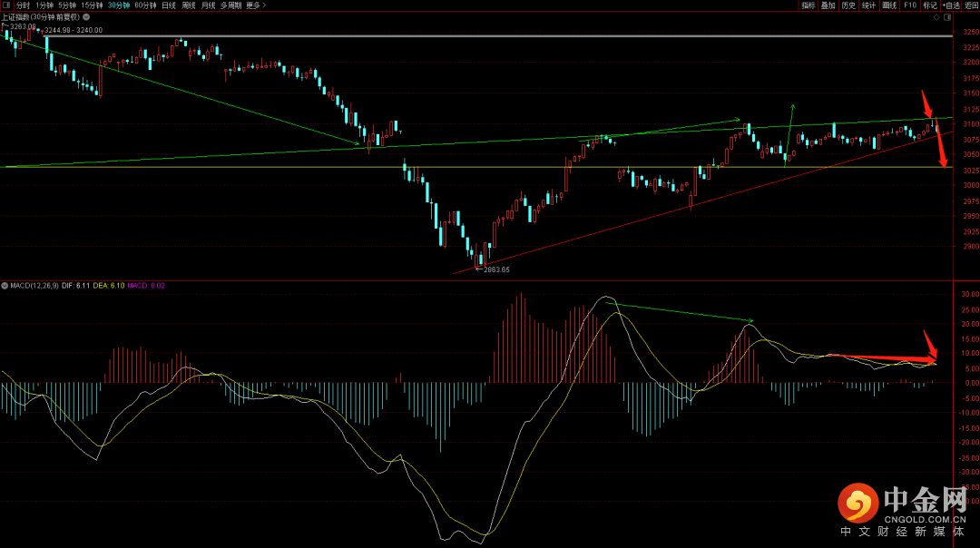
Task: Add to watchlist with +自选
Action: [951, 5]
